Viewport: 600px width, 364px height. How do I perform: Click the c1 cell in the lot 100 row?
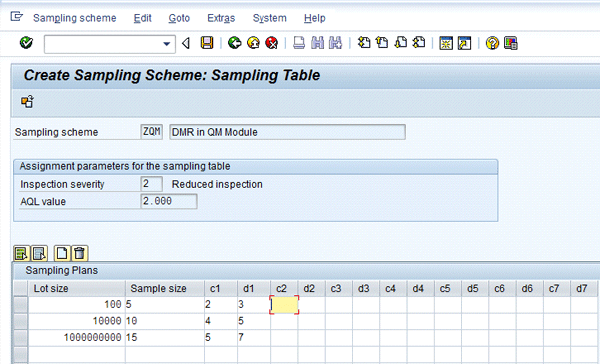(x=221, y=305)
